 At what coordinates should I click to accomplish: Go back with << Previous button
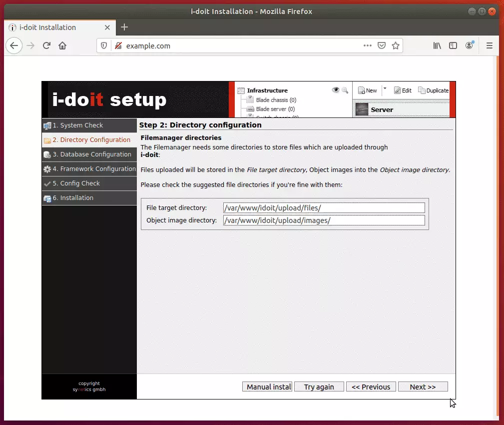(371, 386)
